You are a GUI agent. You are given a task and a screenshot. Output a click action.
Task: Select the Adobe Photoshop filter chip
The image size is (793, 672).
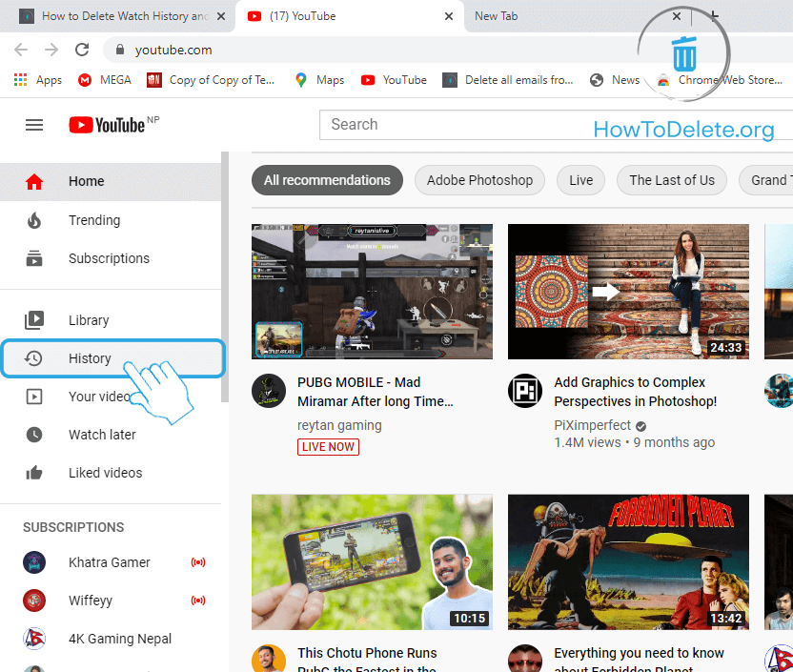479,180
